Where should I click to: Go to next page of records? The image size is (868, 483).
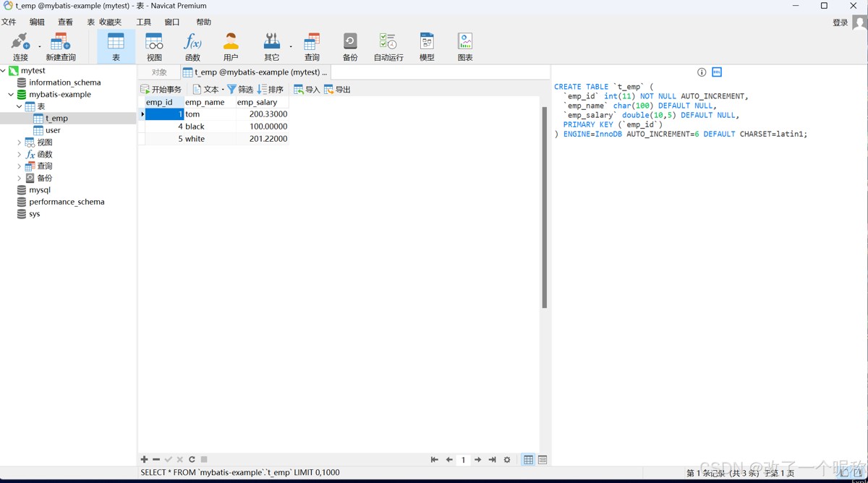coord(477,460)
